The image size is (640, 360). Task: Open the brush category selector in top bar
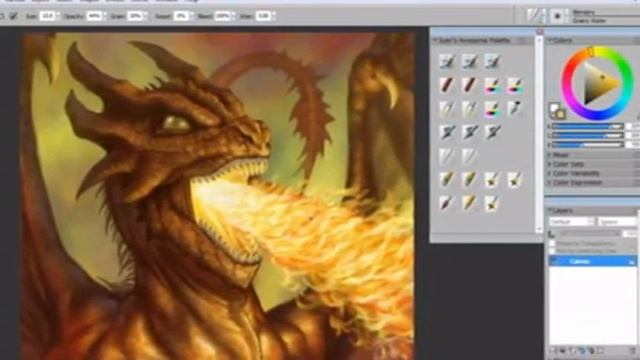pos(536,16)
